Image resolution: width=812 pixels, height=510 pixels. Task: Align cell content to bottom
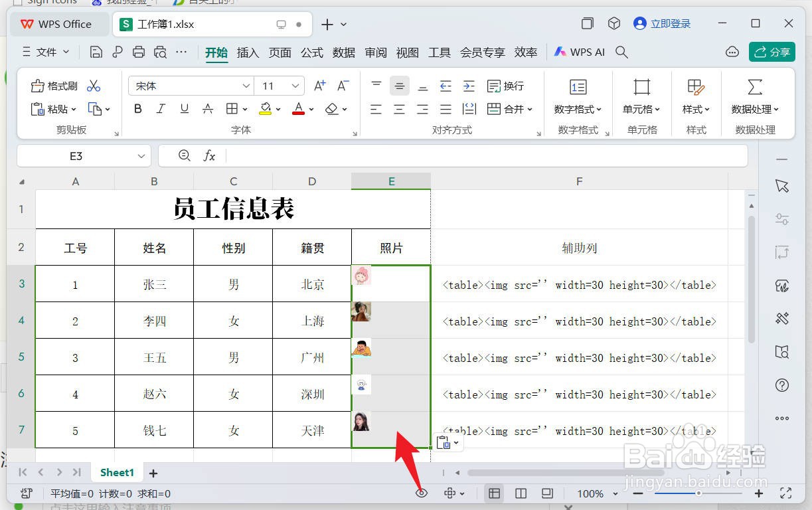coord(422,86)
